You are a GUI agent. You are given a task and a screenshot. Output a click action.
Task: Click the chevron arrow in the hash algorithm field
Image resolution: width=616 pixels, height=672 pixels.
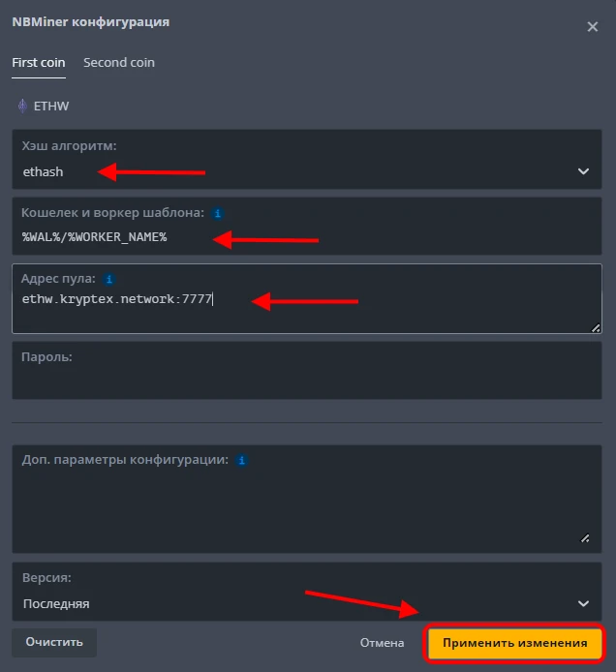coord(583,171)
